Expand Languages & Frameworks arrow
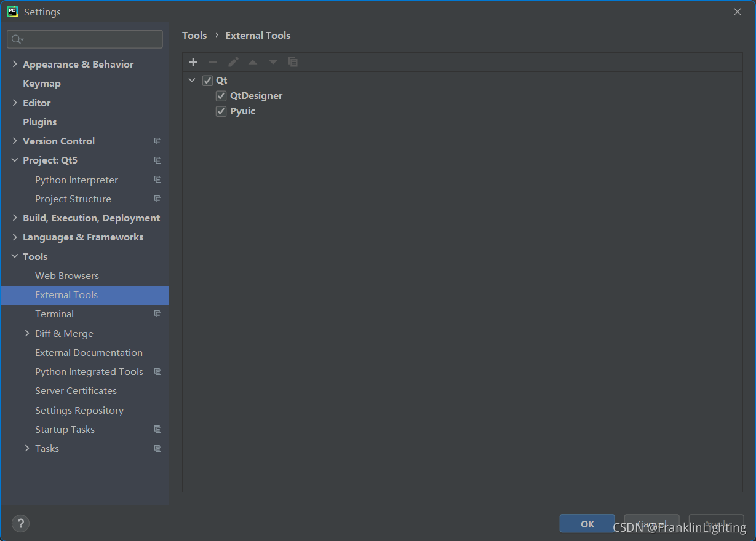The height and width of the screenshot is (541, 756). (15, 237)
